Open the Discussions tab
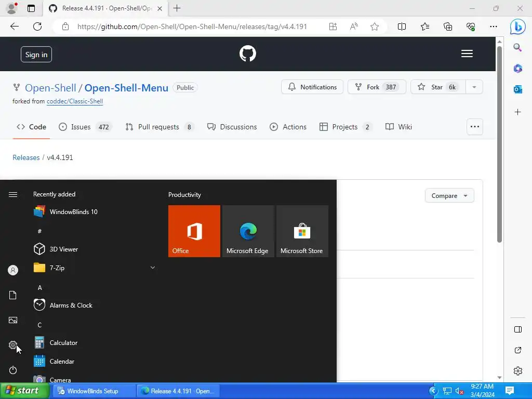This screenshot has width=532, height=399. click(x=232, y=127)
